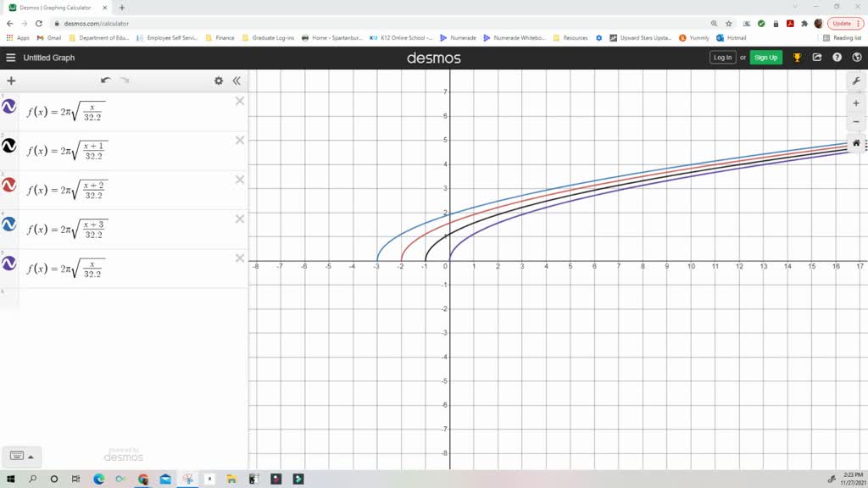Toggle visibility of the red x+2 curve
Screen dimensions: 868x488
pos(8,184)
